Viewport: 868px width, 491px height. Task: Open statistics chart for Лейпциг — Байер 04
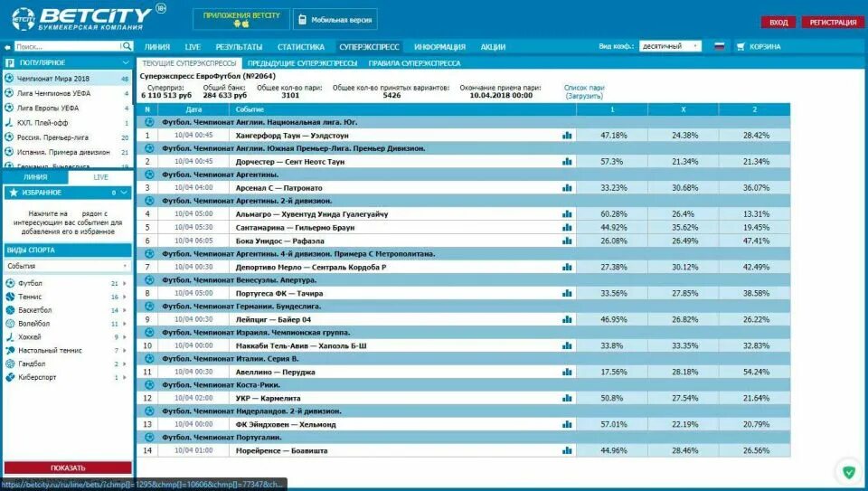(x=567, y=319)
